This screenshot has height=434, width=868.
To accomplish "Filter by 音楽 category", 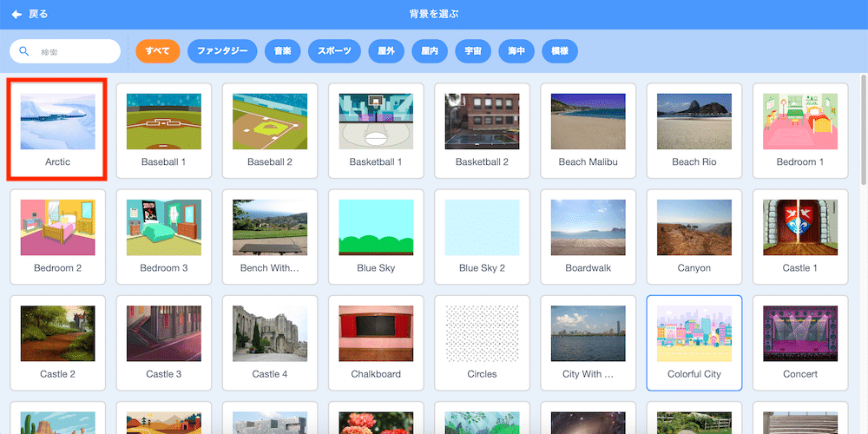I will click(282, 51).
